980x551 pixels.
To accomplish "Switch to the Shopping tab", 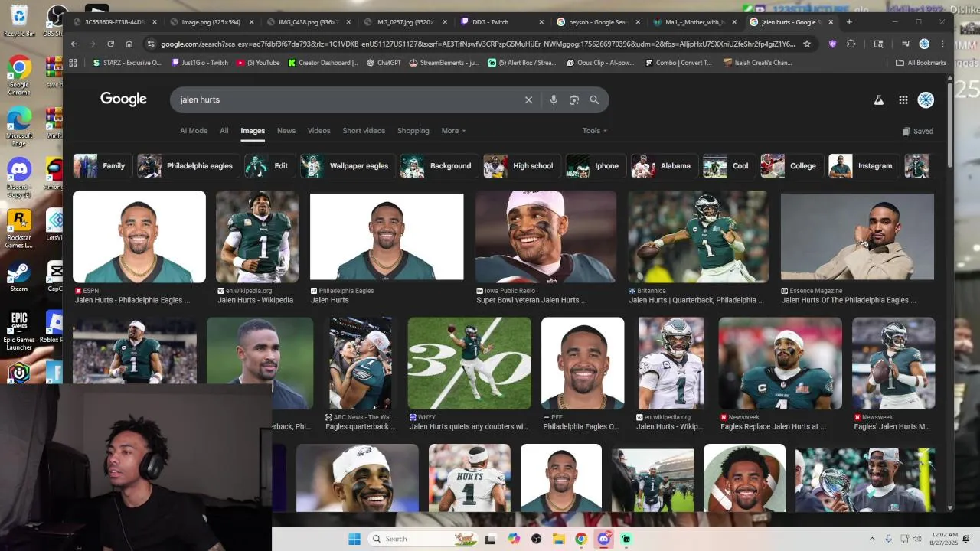I will click(x=413, y=131).
